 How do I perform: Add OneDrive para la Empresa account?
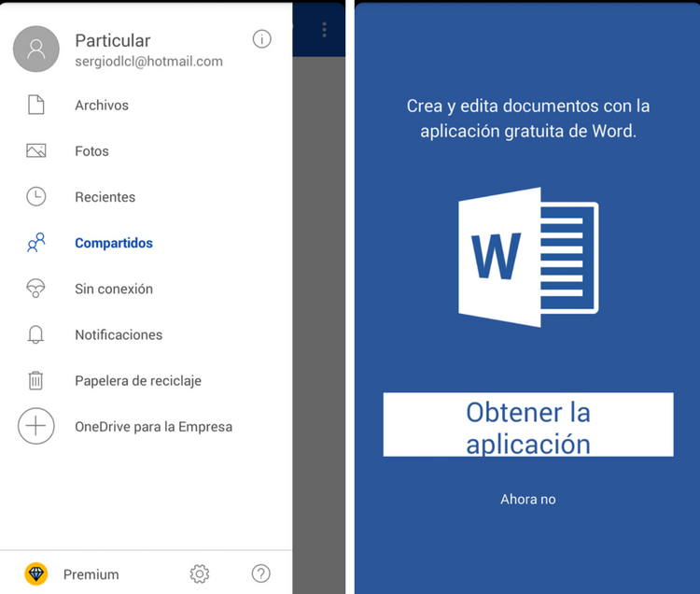pyautogui.click(x=147, y=427)
